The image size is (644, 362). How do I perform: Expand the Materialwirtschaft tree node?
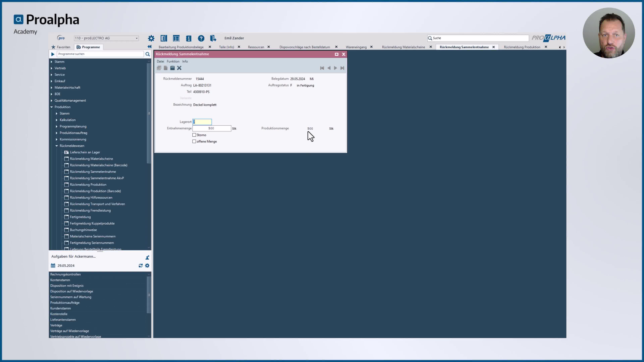click(x=51, y=88)
